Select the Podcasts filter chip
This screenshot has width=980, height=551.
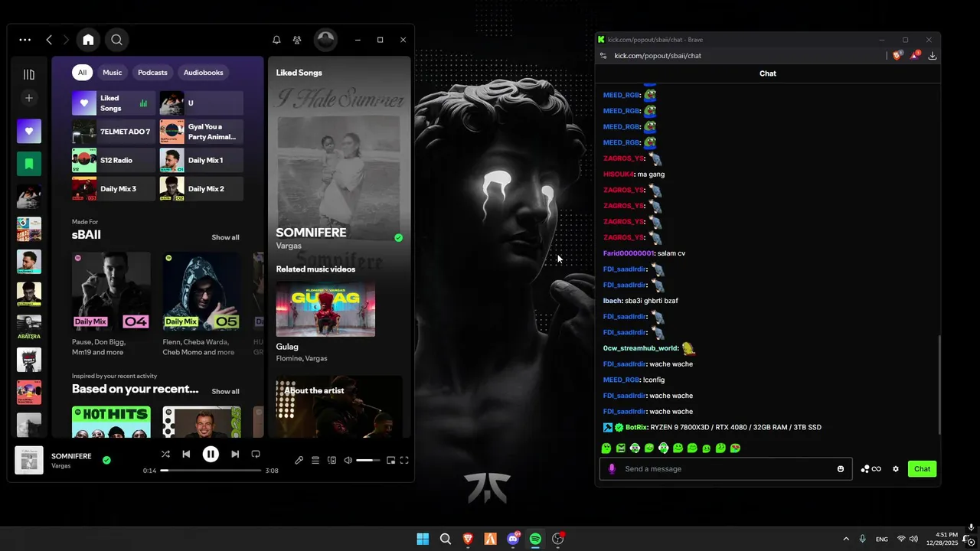point(152,73)
